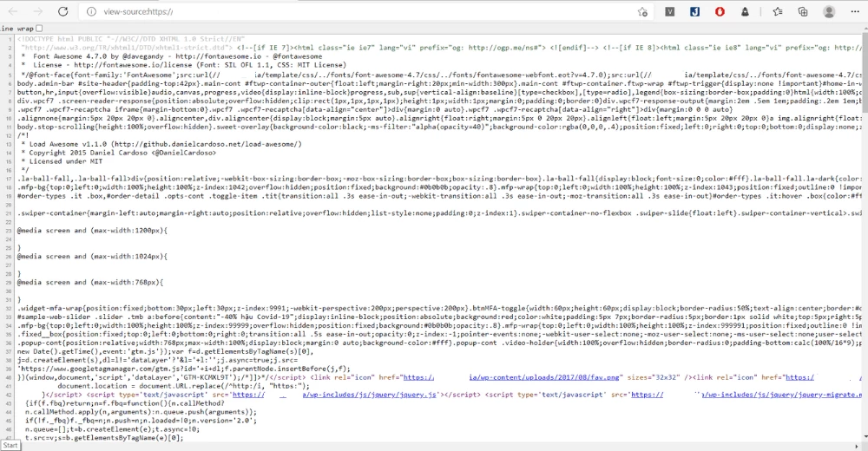
Task: Click the body.stop-scrolling CSS line
Action: tap(439, 127)
